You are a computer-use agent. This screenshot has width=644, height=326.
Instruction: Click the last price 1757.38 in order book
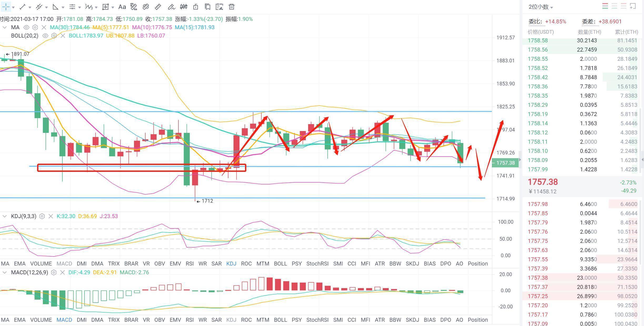click(543, 182)
